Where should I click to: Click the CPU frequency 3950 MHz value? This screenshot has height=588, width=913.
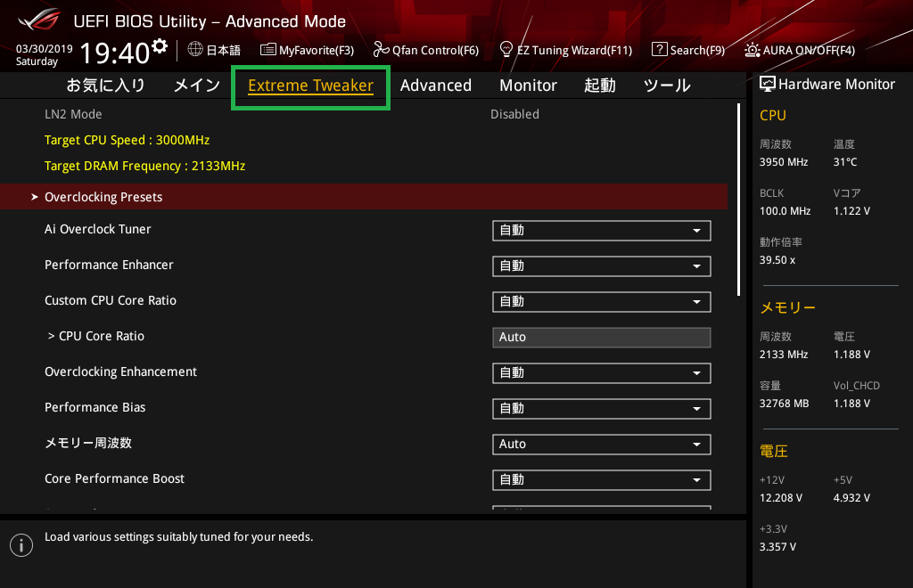pyautogui.click(x=784, y=162)
